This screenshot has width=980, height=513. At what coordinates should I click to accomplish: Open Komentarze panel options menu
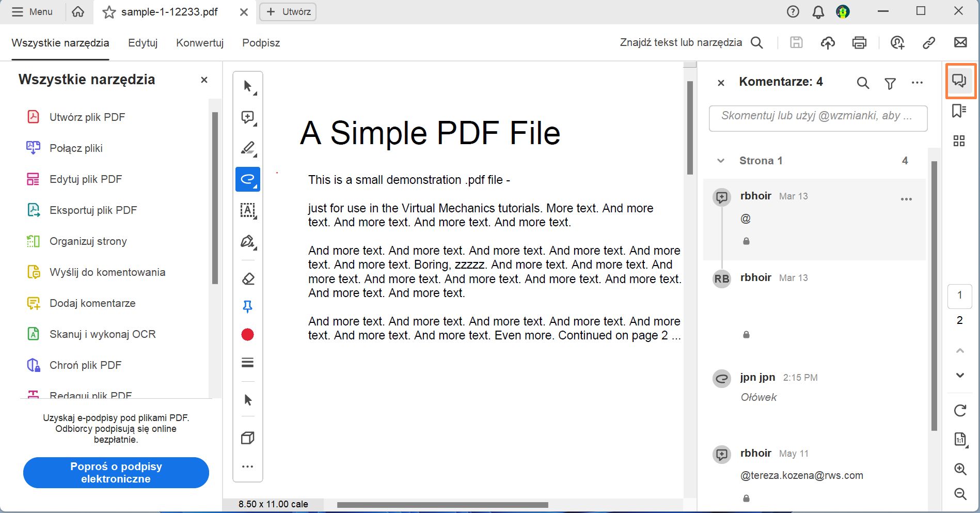[x=918, y=83]
